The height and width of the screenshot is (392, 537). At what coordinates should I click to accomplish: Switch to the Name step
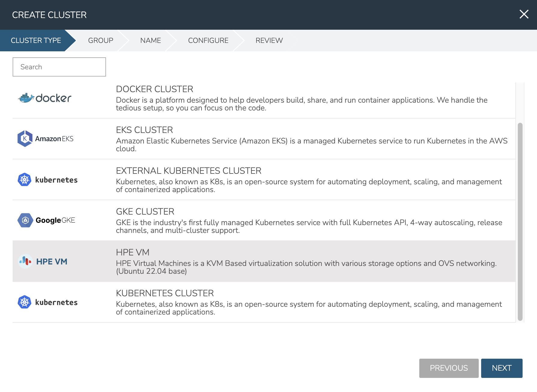pyautogui.click(x=150, y=41)
